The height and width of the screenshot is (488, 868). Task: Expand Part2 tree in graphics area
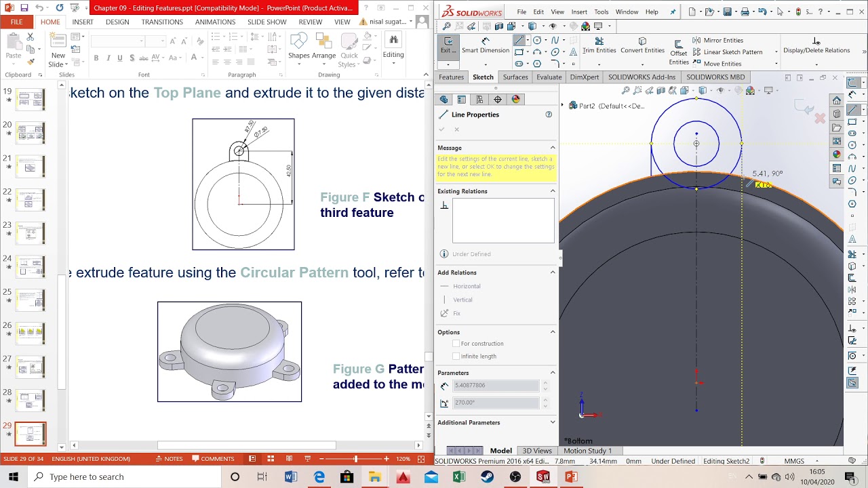[563, 106]
